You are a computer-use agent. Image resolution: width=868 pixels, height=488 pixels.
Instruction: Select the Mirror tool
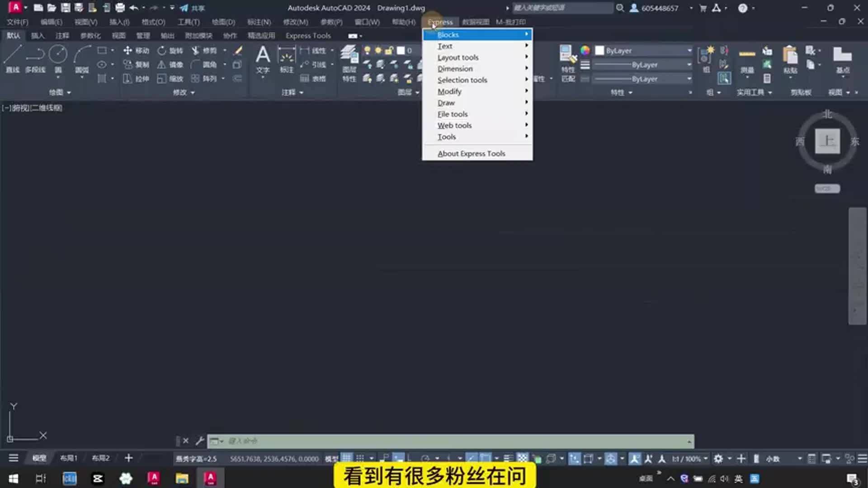tap(170, 65)
